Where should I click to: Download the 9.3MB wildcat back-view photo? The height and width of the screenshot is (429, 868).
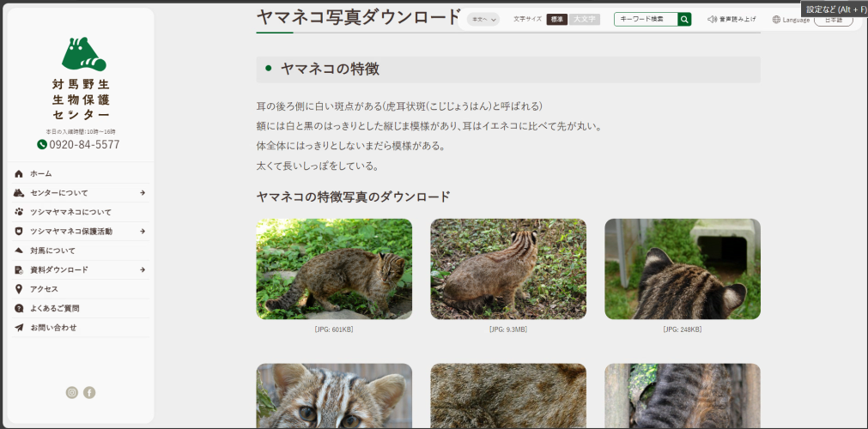(508, 269)
